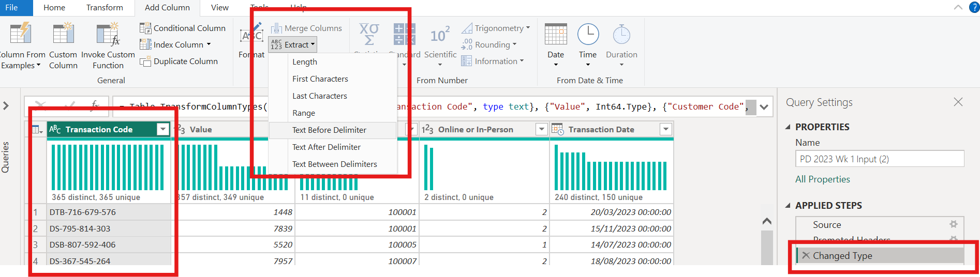Click the Time clock icon

pyautogui.click(x=588, y=34)
